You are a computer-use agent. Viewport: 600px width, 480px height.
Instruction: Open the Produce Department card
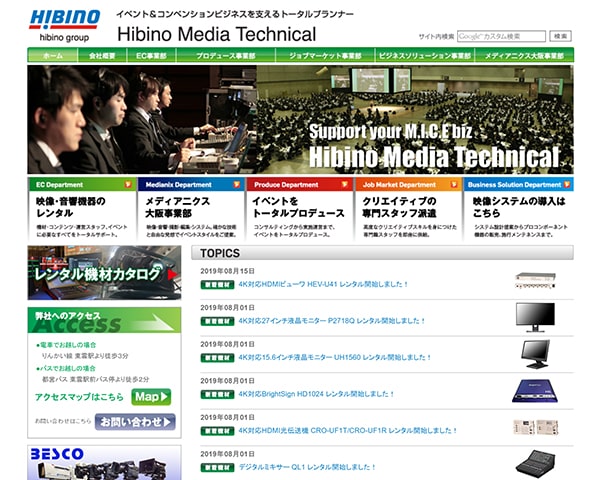click(x=300, y=209)
